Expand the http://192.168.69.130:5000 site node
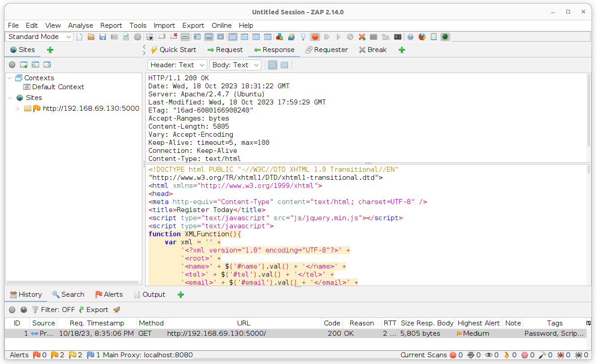Viewport: 596px width, 364px height. 17,108
